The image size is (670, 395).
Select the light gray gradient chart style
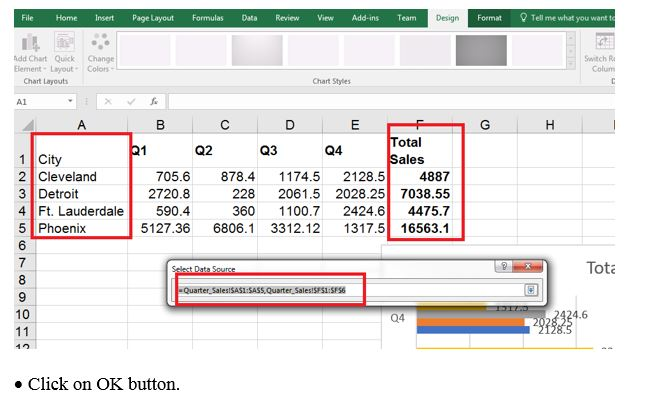(257, 50)
